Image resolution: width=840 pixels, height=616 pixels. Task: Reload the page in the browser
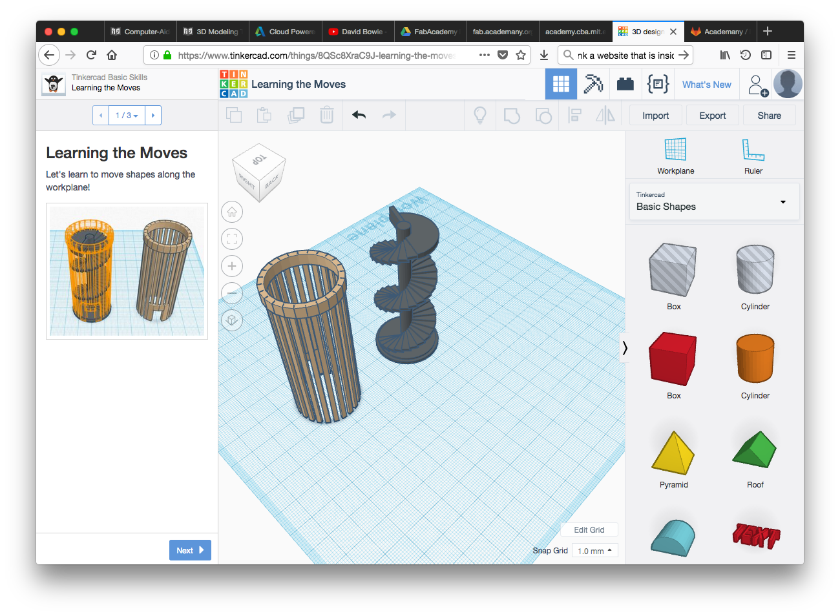point(91,55)
